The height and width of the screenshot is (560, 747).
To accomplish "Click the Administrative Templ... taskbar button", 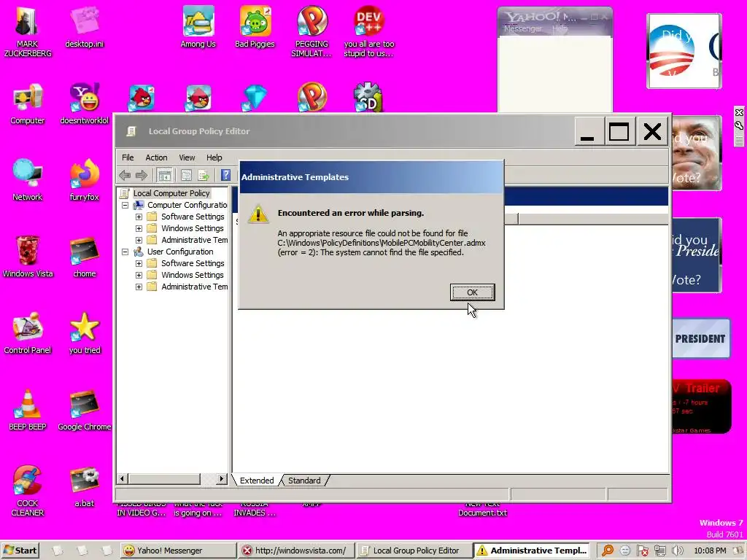I will [x=532, y=551].
